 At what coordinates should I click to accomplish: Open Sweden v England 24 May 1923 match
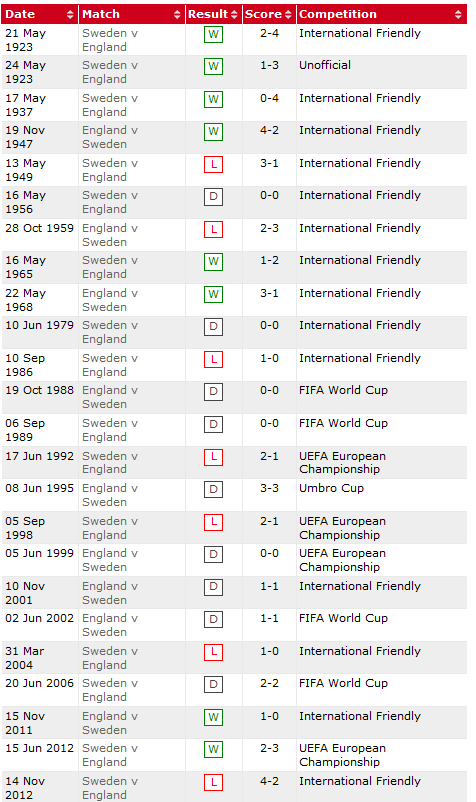coord(110,72)
